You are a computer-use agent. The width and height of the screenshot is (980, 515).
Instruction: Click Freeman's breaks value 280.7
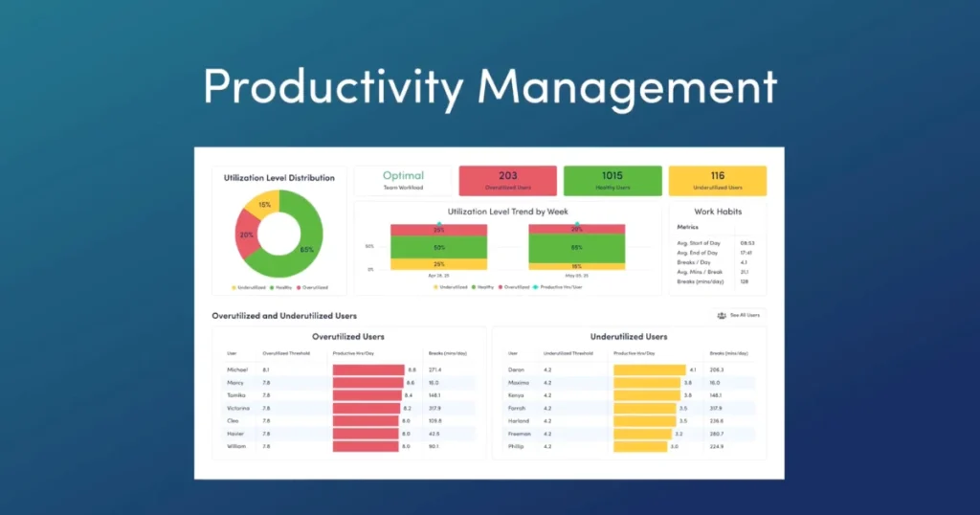(x=716, y=434)
